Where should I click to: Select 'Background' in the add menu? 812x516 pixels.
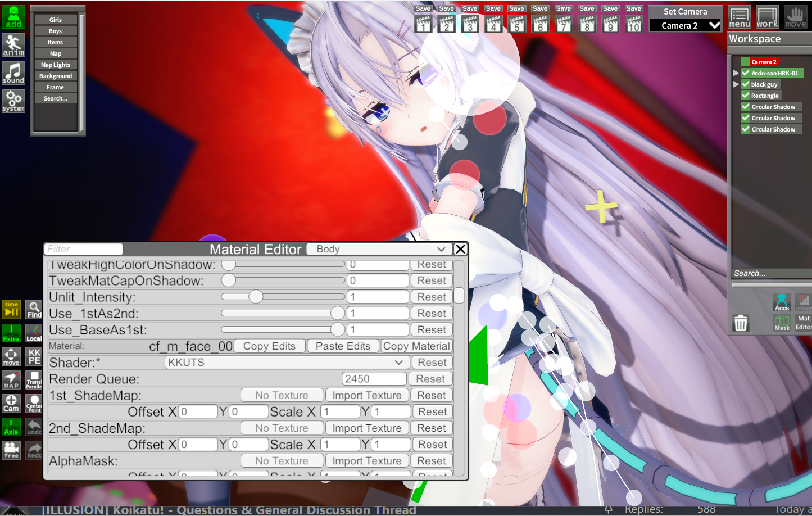pos(55,76)
